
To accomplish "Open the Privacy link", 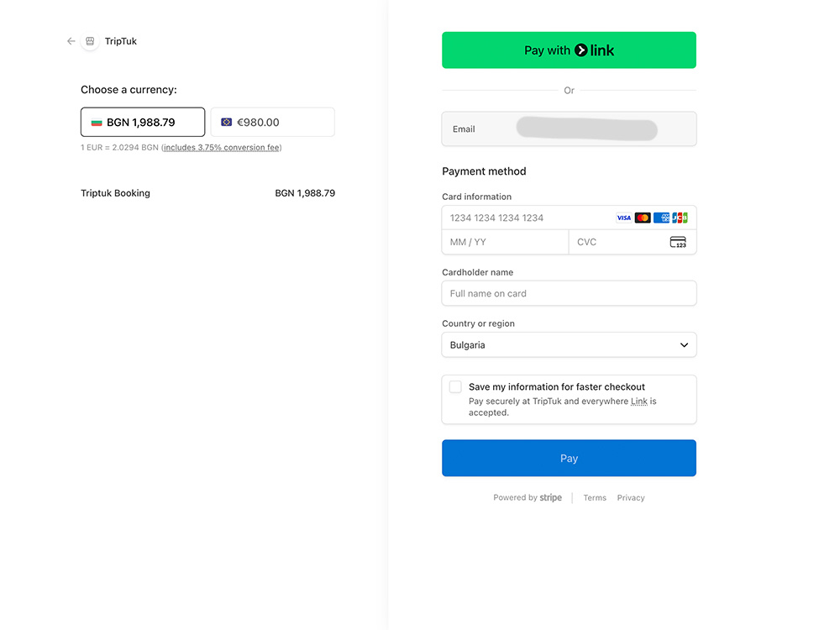I will [x=631, y=497].
